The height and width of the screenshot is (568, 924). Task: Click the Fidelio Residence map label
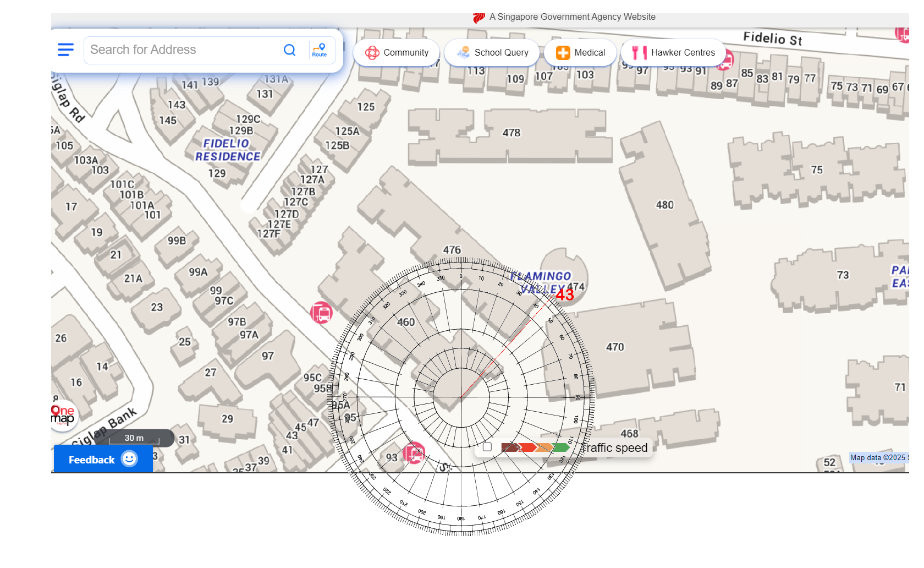228,150
